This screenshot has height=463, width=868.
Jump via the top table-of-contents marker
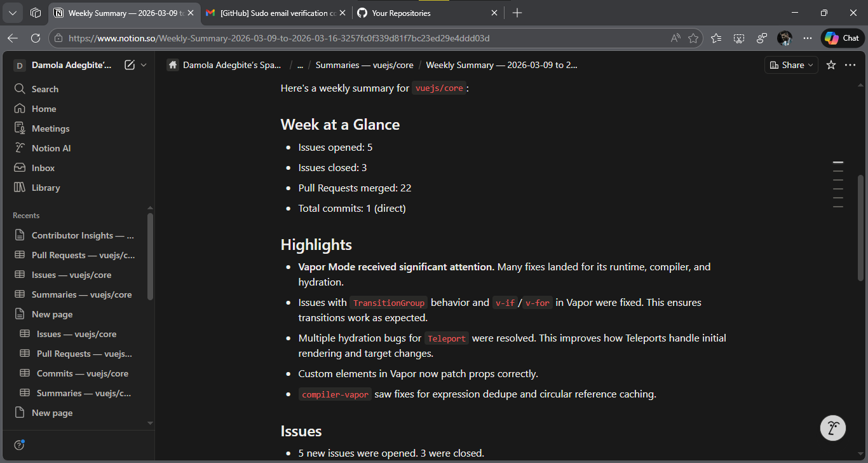coord(838,163)
